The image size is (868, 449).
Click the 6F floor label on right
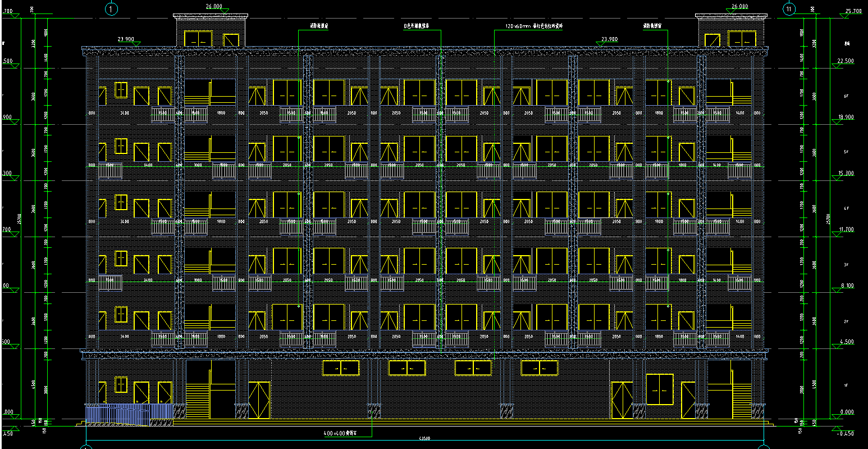846,96
